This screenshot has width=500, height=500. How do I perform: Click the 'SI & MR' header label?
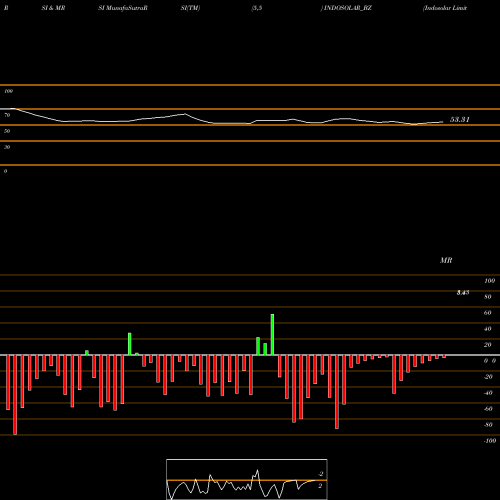pos(53,8)
